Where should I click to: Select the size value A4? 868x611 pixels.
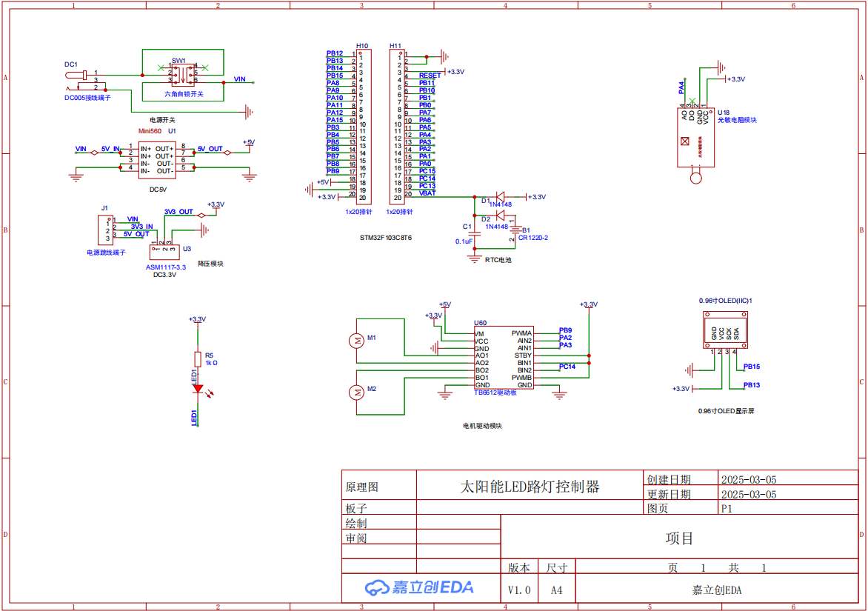click(556, 590)
